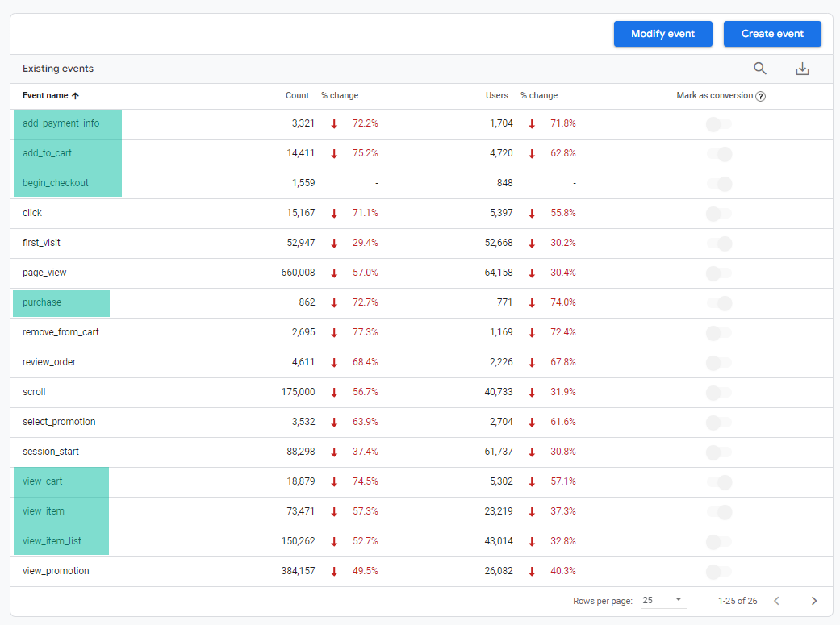Click purchase event name
Image resolution: width=840 pixels, height=625 pixels.
[x=42, y=302]
